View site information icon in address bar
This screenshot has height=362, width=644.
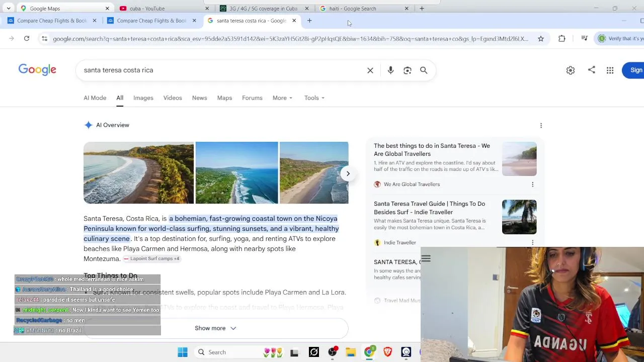[x=44, y=39]
